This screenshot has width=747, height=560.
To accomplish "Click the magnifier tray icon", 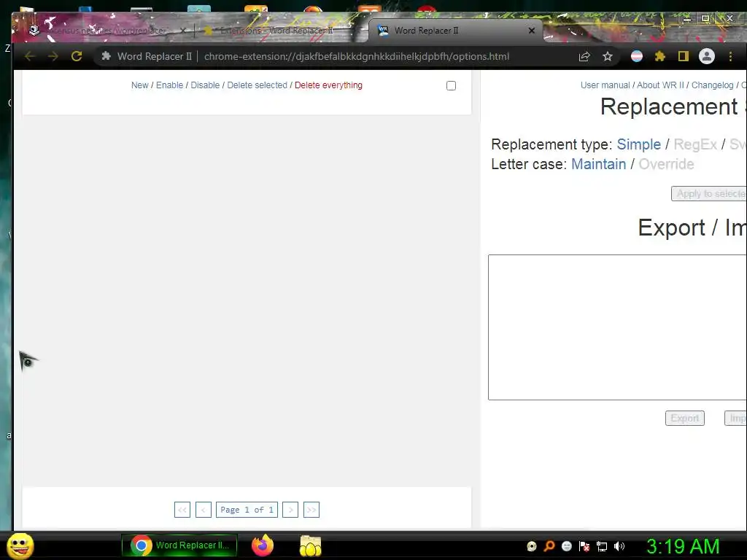I will coord(549,546).
